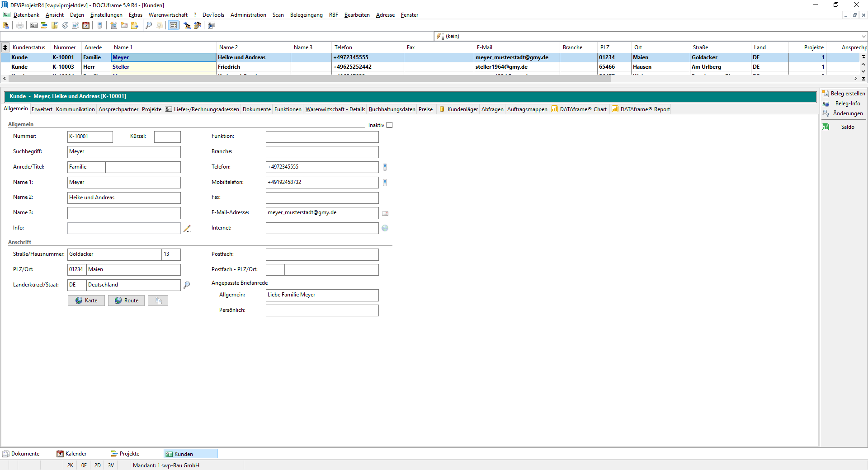The image size is (868, 470).
Task: Switch to the Dokumente bottom tab
Action: click(21, 454)
